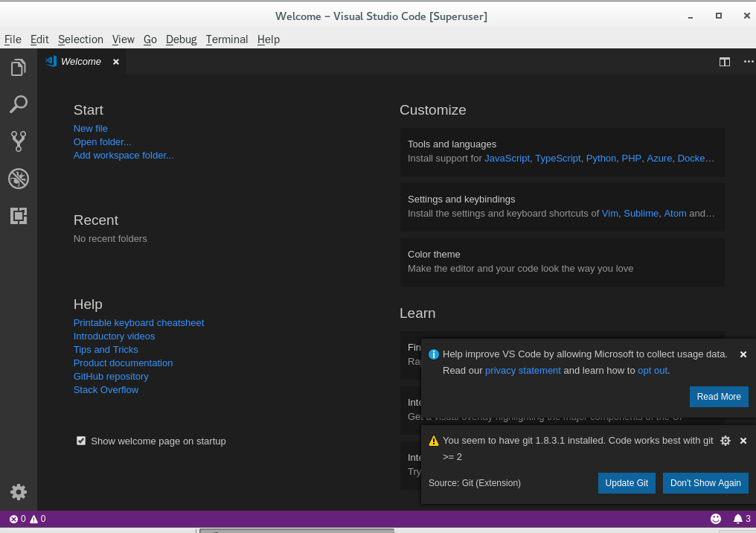The height and width of the screenshot is (533, 756).
Task: Open the Terminal menu
Action: pos(227,39)
